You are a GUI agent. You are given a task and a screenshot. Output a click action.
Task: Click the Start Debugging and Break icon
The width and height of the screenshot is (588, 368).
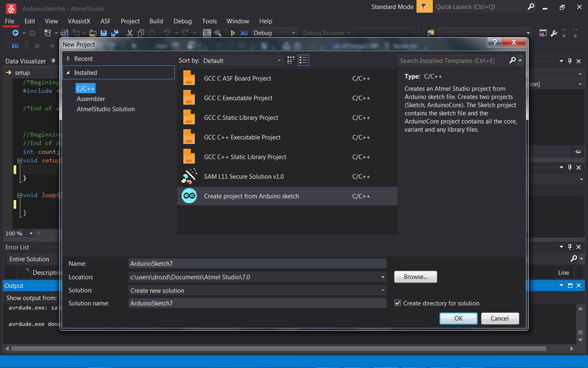(x=244, y=33)
